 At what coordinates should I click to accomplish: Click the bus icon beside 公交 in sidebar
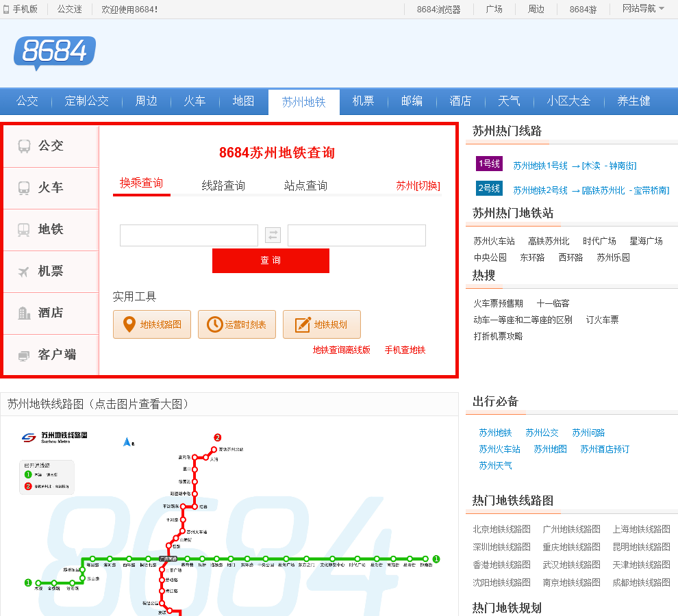click(24, 146)
